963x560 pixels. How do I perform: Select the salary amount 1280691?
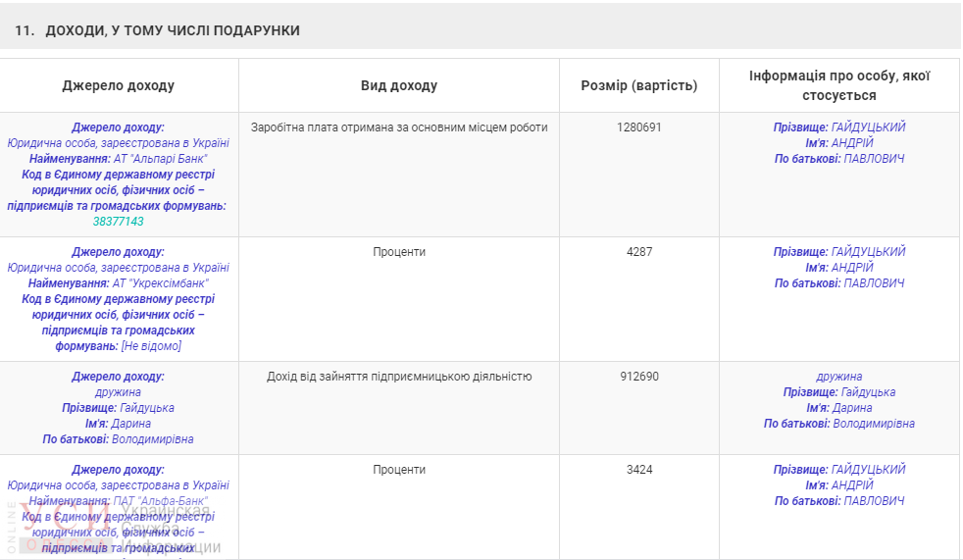click(x=638, y=127)
